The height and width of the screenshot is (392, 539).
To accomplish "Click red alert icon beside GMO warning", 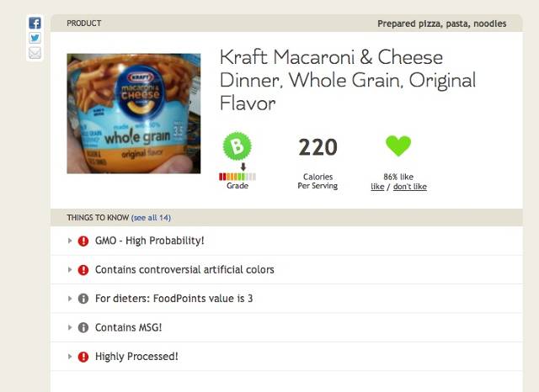I will coord(83,241).
